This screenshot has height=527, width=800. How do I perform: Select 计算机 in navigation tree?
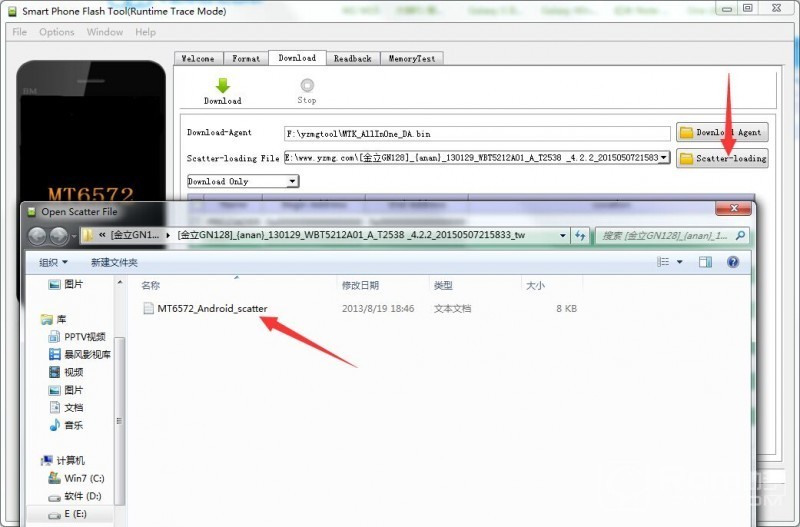(x=63, y=460)
